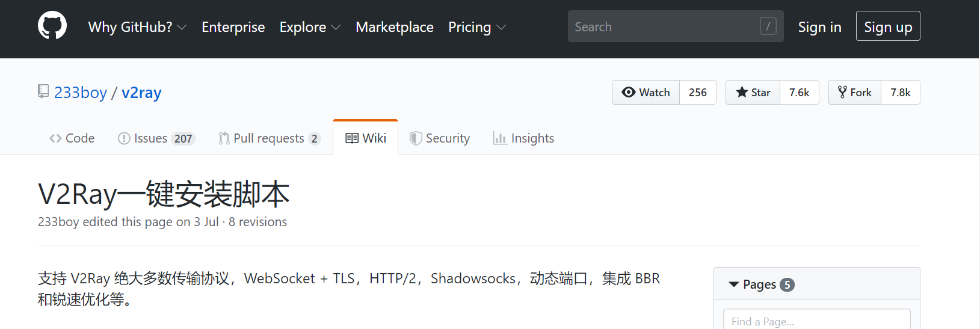View the Insights tab
Viewport: 980px width, 329px height.
(523, 138)
